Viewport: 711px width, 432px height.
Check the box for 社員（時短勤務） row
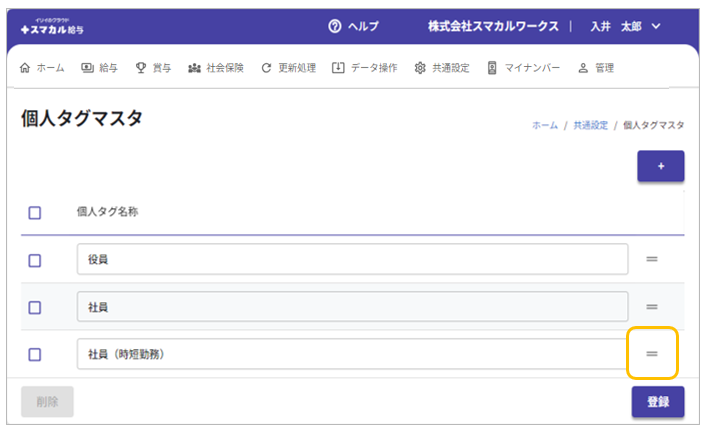[x=35, y=354]
